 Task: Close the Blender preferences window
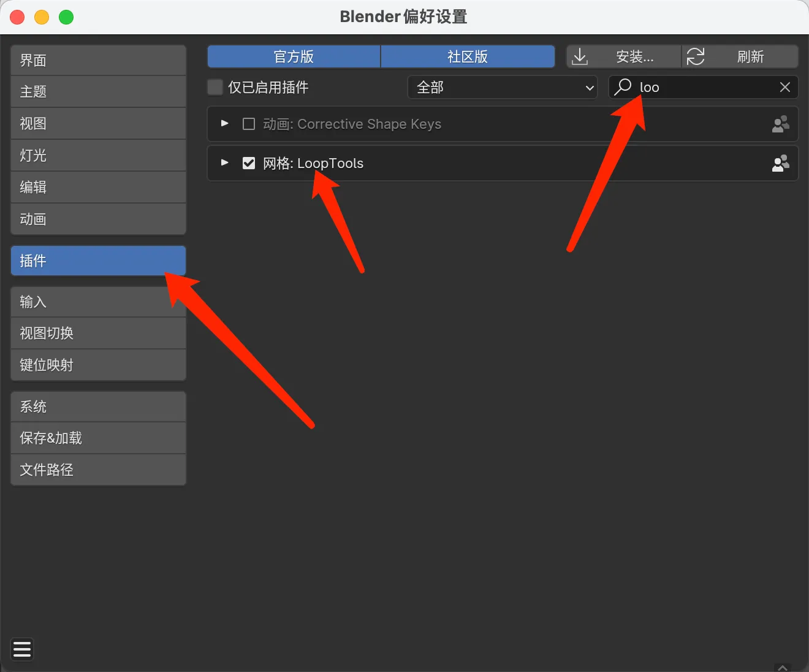[x=17, y=17]
